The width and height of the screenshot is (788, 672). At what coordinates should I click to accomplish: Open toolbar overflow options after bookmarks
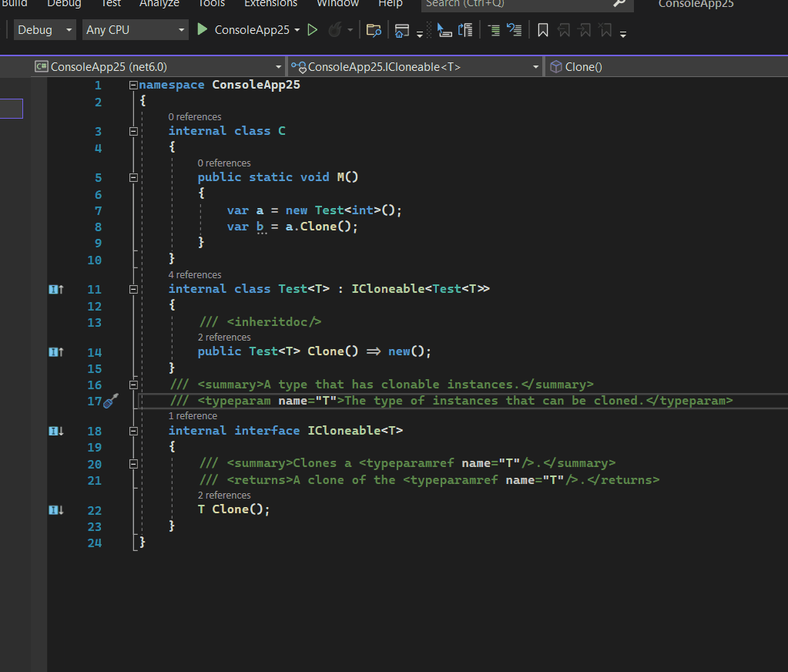[x=623, y=34]
